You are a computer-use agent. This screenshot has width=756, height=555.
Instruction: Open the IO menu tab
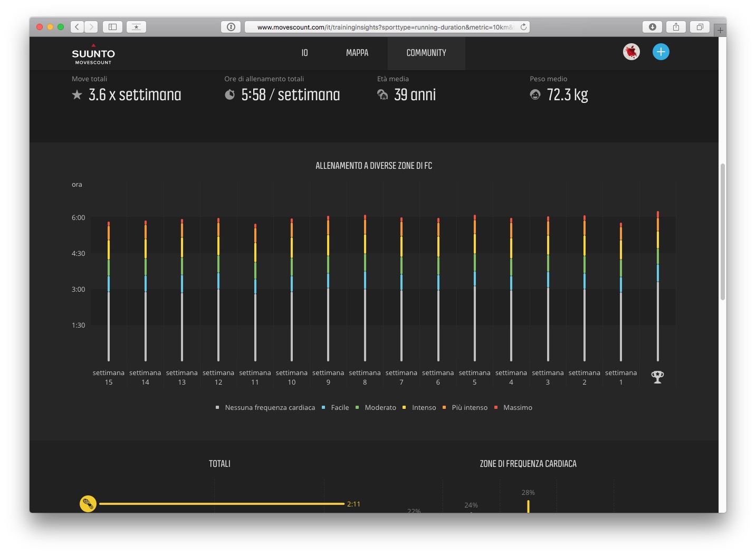pos(304,53)
